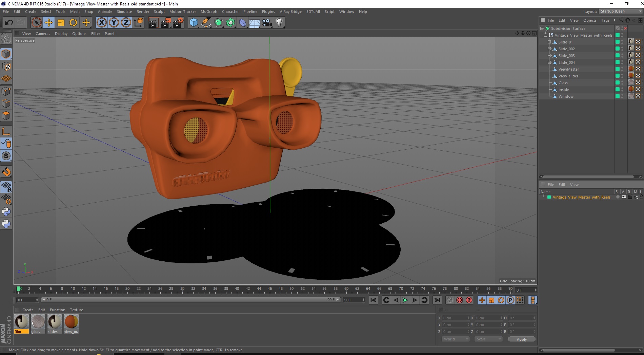Go to end of animation

tap(437, 300)
